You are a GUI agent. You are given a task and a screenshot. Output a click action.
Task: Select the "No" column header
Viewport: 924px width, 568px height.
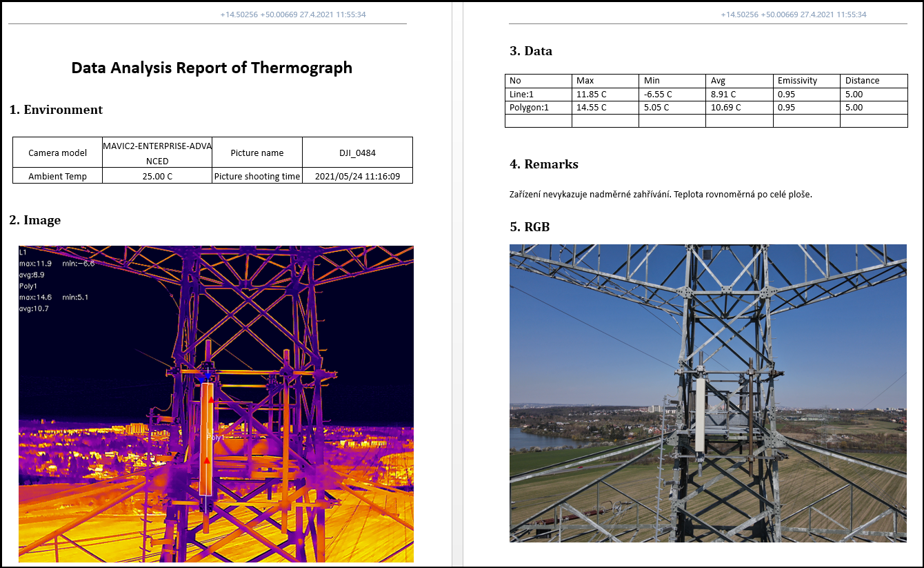pyautogui.click(x=539, y=81)
